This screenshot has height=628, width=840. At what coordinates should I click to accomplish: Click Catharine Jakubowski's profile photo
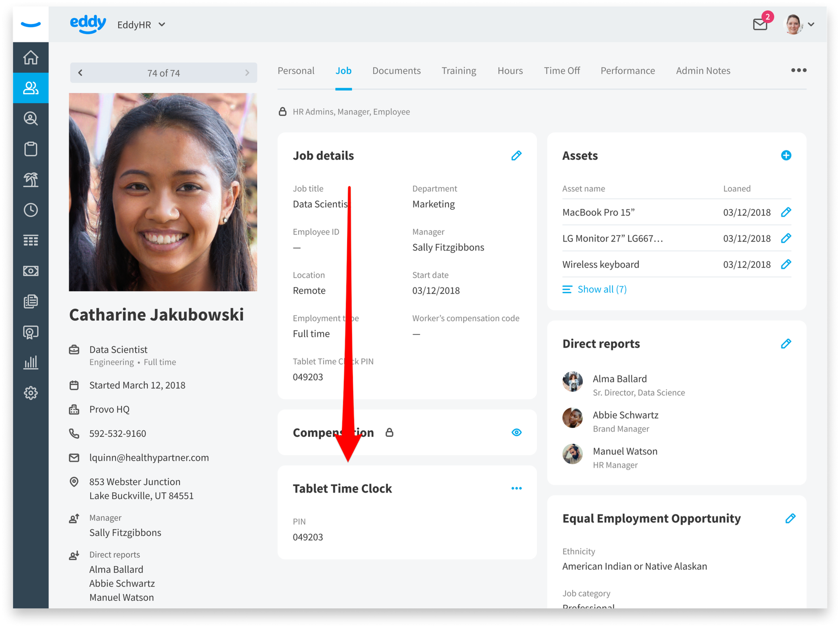point(163,192)
